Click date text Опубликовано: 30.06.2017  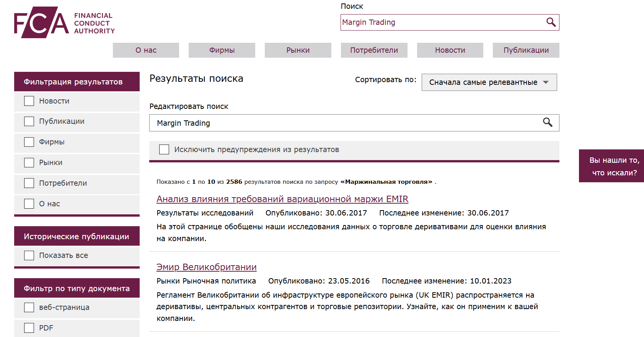pyautogui.click(x=316, y=213)
